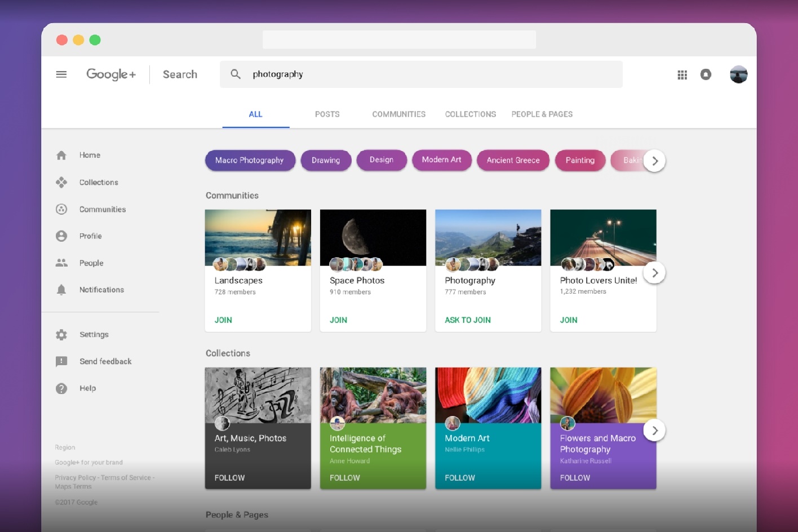Join the Landscapes community

pos(223,320)
